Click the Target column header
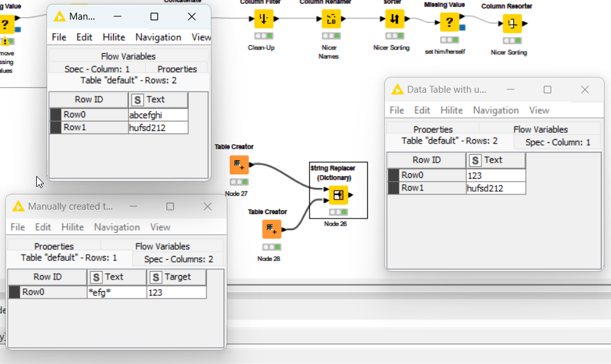The image size is (611, 364). point(177,277)
